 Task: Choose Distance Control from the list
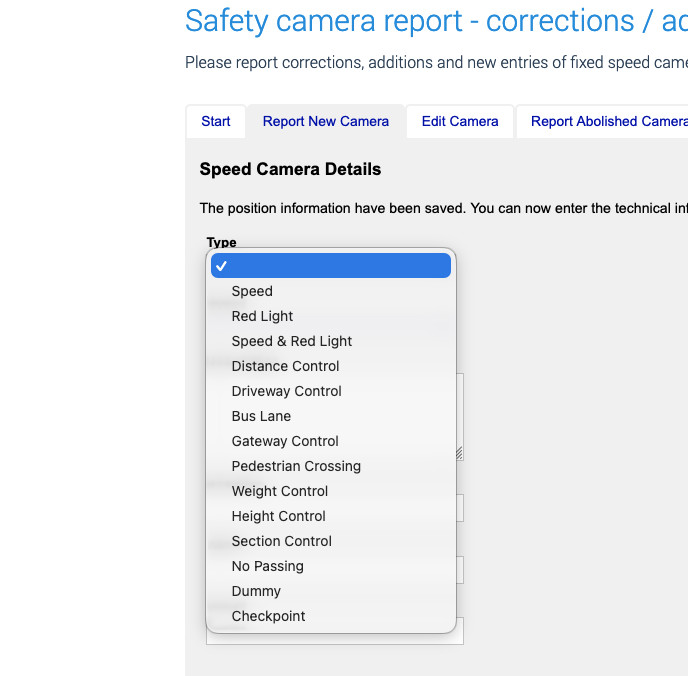pos(285,366)
